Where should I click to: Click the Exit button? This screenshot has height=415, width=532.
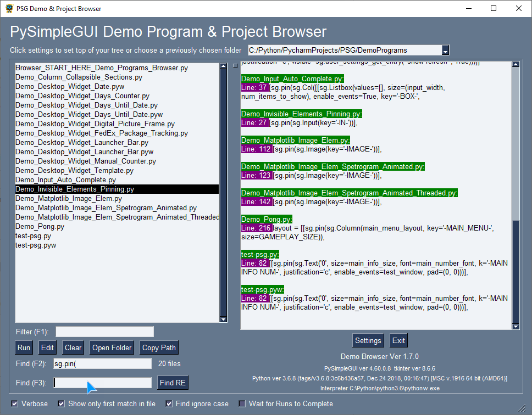pyautogui.click(x=398, y=340)
